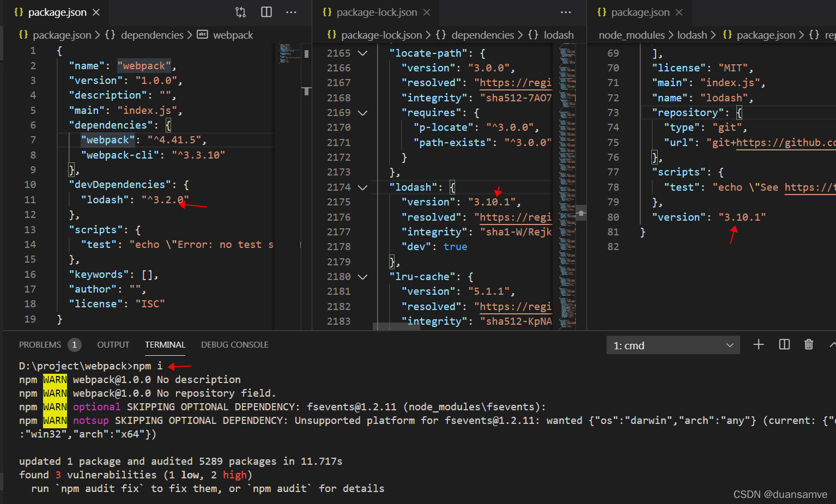Image resolution: width=836 pixels, height=504 pixels.
Task: Close the first package.json editor tab
Action: coord(96,12)
